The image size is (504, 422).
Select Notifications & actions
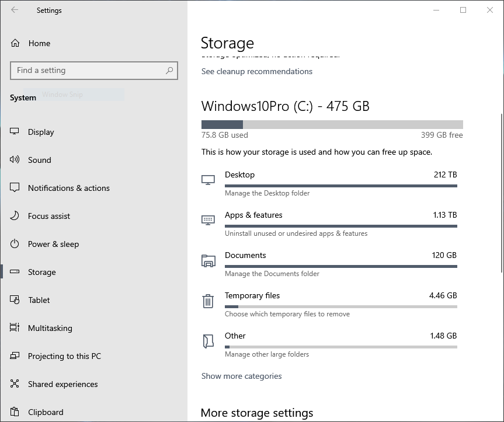point(69,188)
